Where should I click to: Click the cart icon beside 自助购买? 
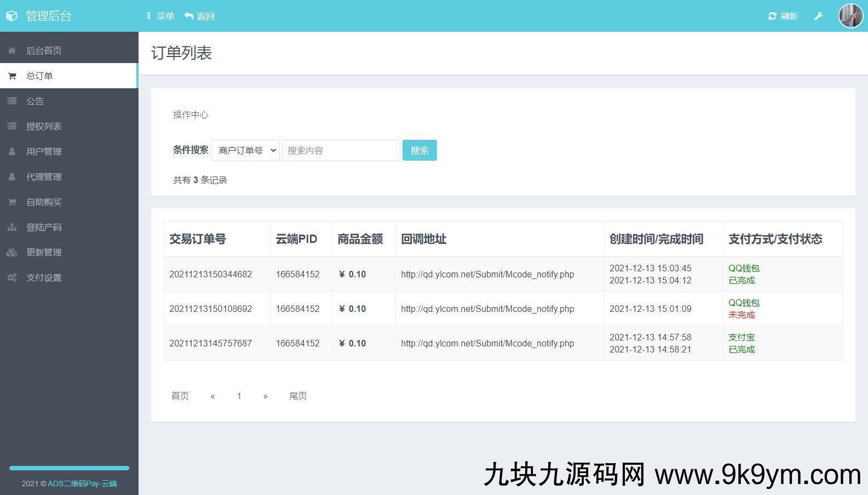pos(12,202)
